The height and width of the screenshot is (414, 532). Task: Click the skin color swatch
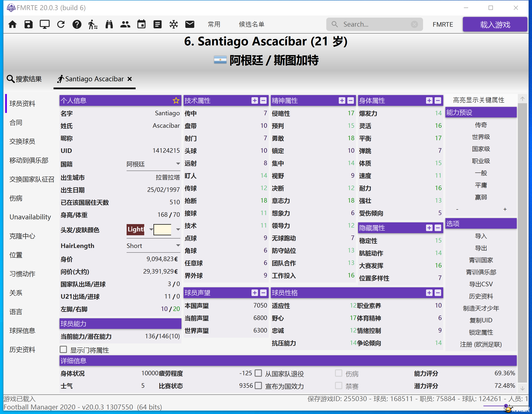click(162, 229)
